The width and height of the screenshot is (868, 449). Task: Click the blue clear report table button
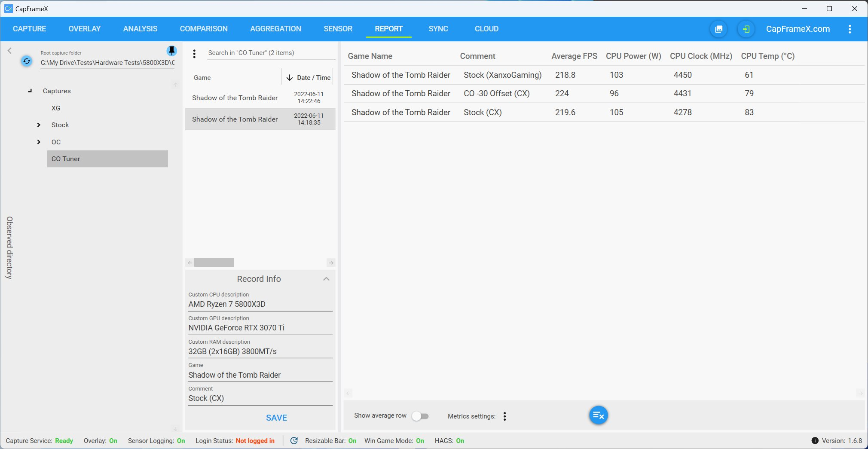[x=598, y=415]
